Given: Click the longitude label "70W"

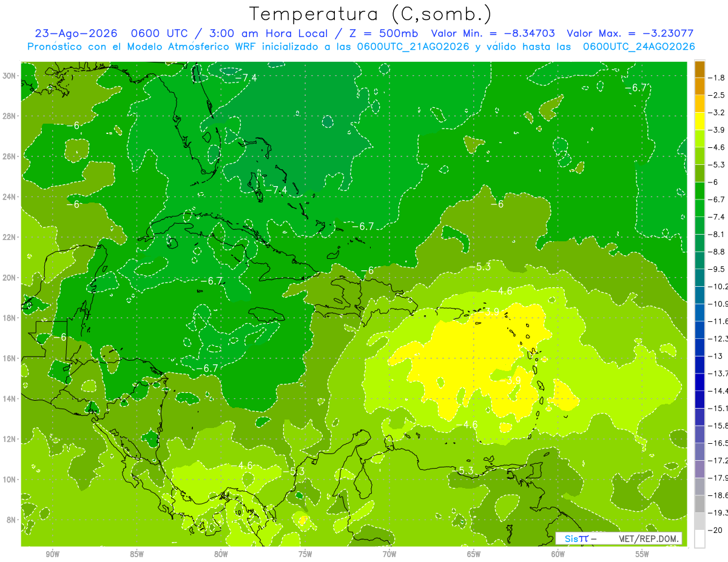Looking at the screenshot, I should click(x=389, y=554).
